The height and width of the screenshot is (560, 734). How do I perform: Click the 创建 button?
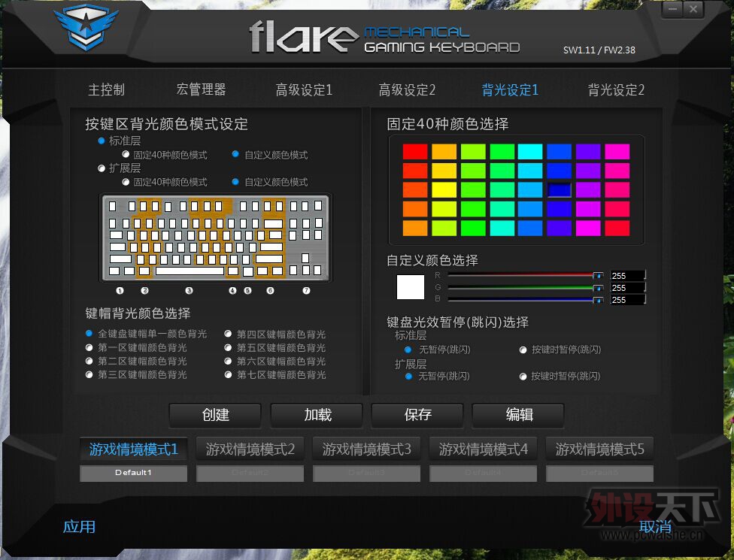215,415
